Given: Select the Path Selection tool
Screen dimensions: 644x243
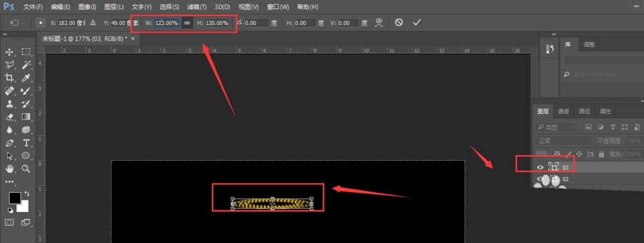Looking at the screenshot, I should click(x=9, y=156).
